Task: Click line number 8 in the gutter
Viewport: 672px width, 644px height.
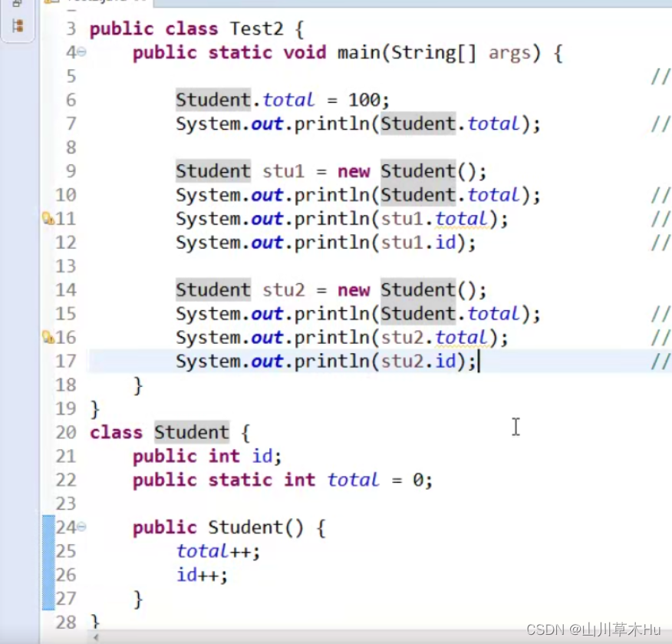Action: pyautogui.click(x=71, y=148)
